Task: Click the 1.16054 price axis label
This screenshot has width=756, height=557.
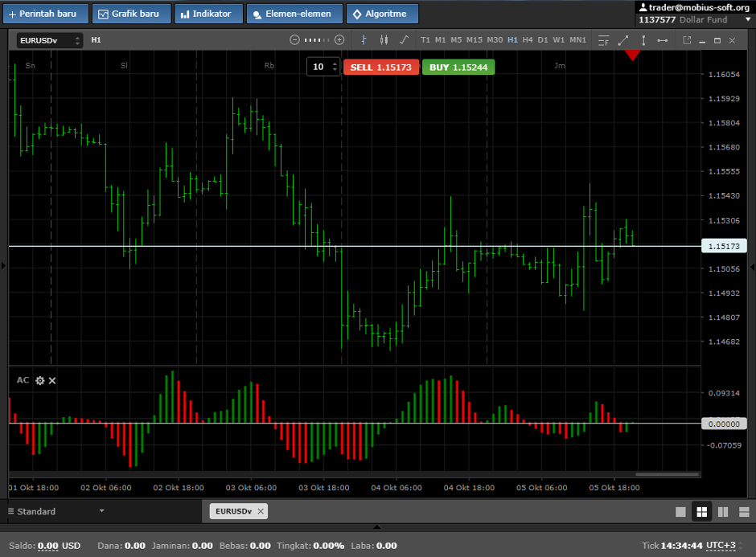Action: point(724,74)
